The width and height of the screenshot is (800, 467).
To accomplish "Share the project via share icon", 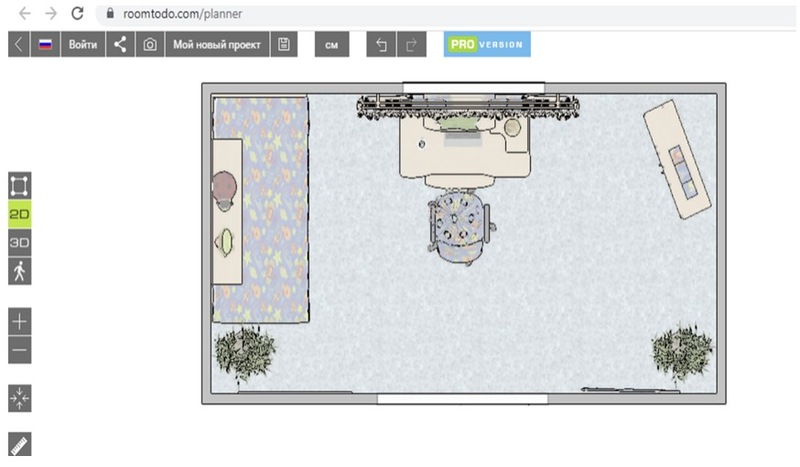I will tap(120, 44).
